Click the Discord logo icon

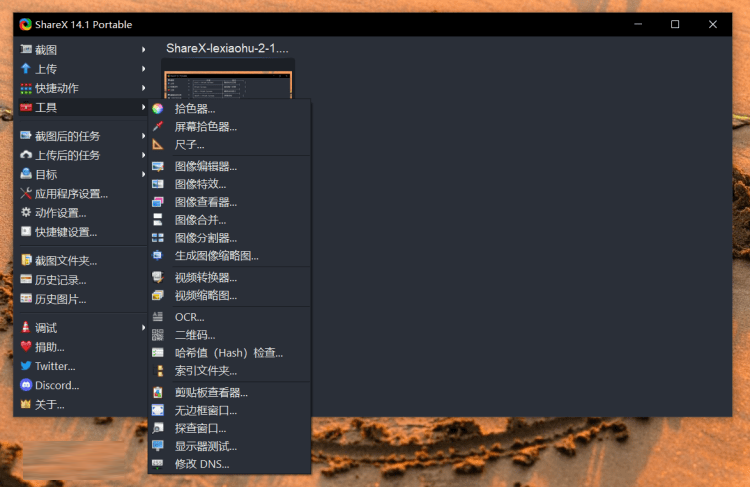pos(26,385)
